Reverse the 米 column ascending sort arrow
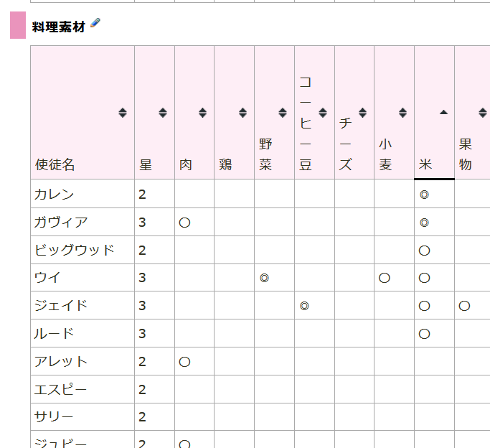Image resolution: width=490 pixels, height=448 pixels. (x=443, y=113)
